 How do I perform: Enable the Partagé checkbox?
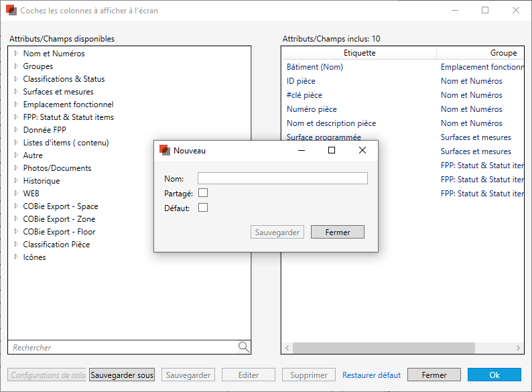[203, 193]
